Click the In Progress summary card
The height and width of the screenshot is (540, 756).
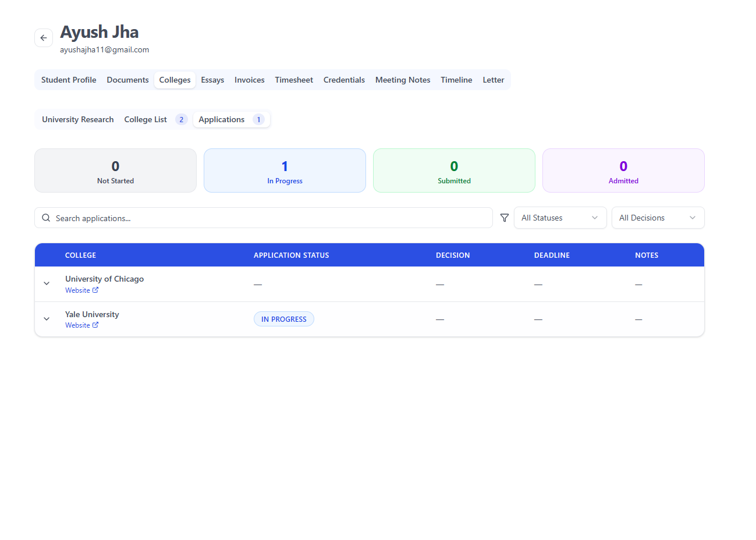[285, 170]
